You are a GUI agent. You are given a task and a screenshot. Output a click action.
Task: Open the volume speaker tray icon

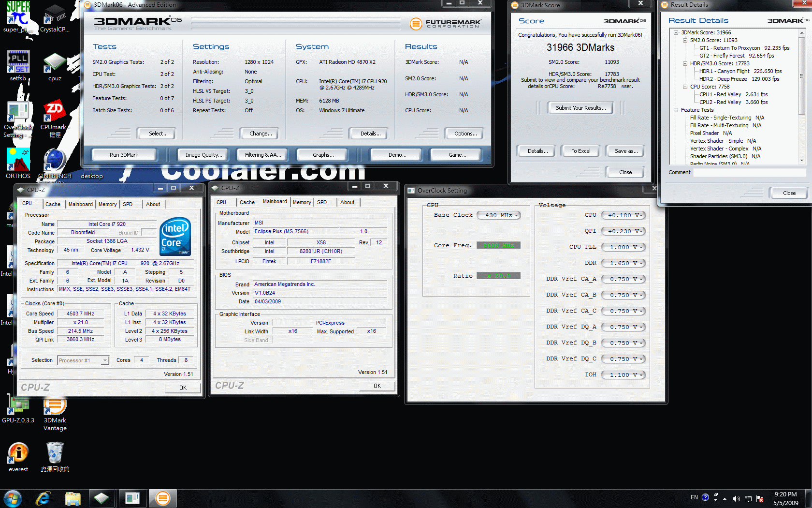736,498
